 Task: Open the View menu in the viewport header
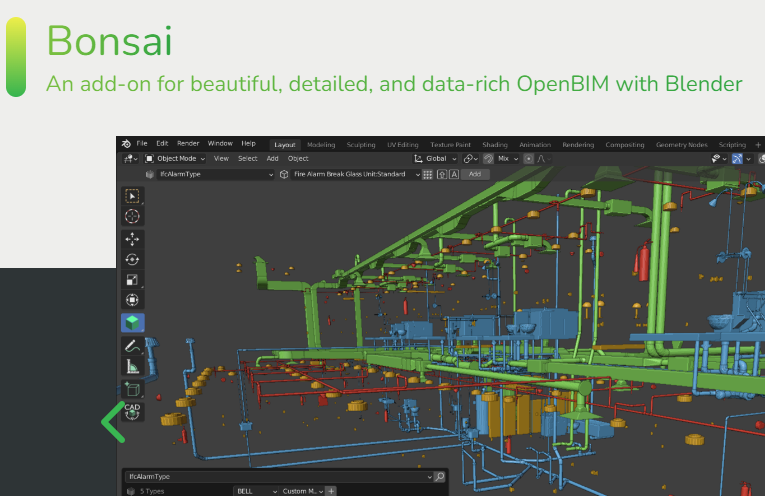221,159
